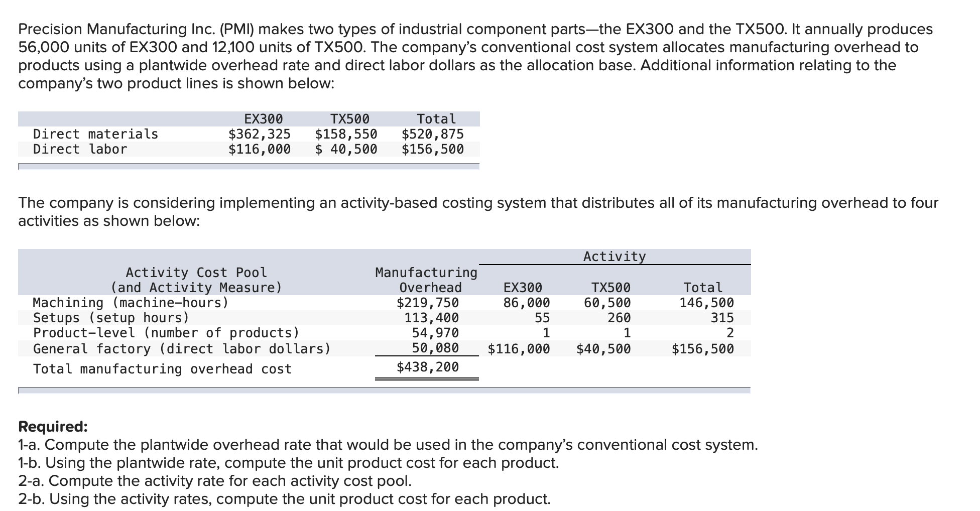980x511 pixels.
Task: Click the Setups (setup hours) row
Action: (x=110, y=317)
